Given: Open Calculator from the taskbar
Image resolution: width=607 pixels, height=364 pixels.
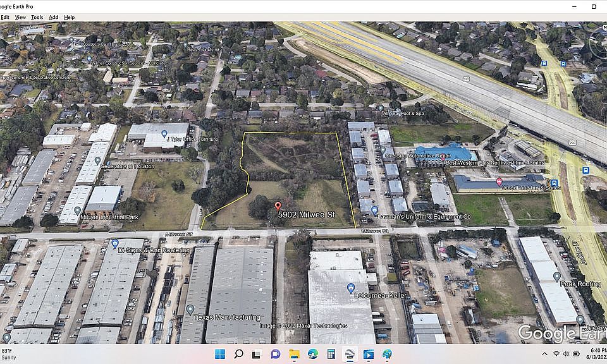Looking at the screenshot, I should (331, 354).
